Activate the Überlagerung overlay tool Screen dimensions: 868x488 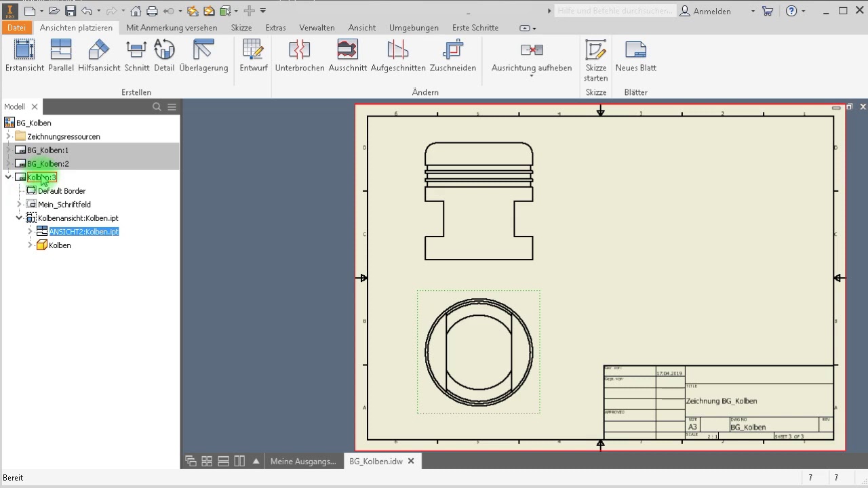tap(203, 56)
